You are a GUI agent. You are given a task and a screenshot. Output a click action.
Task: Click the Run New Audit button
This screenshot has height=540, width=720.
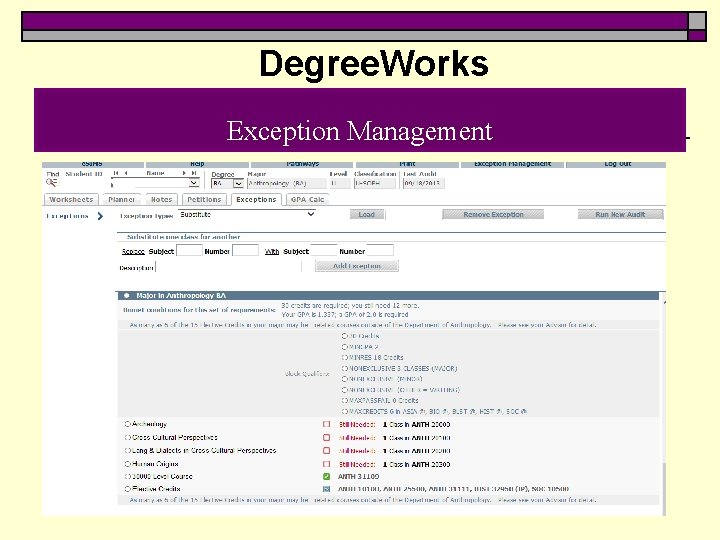tap(620, 214)
